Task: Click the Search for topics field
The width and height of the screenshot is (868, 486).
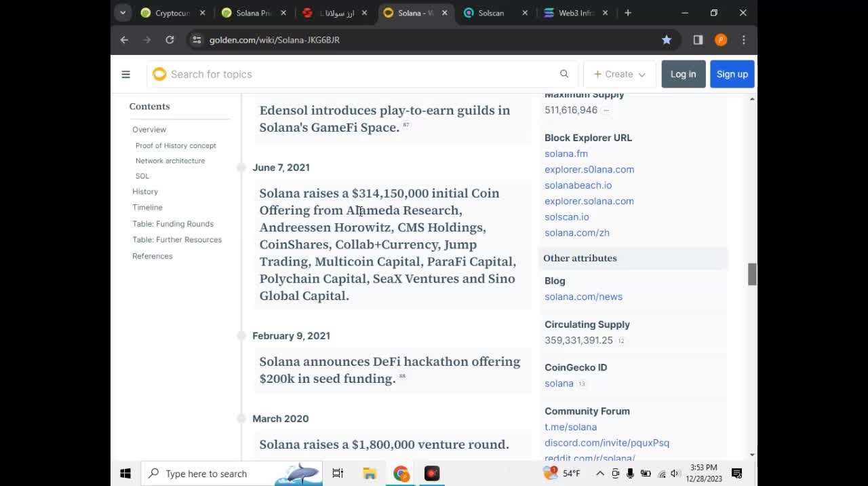Action: (x=353, y=74)
